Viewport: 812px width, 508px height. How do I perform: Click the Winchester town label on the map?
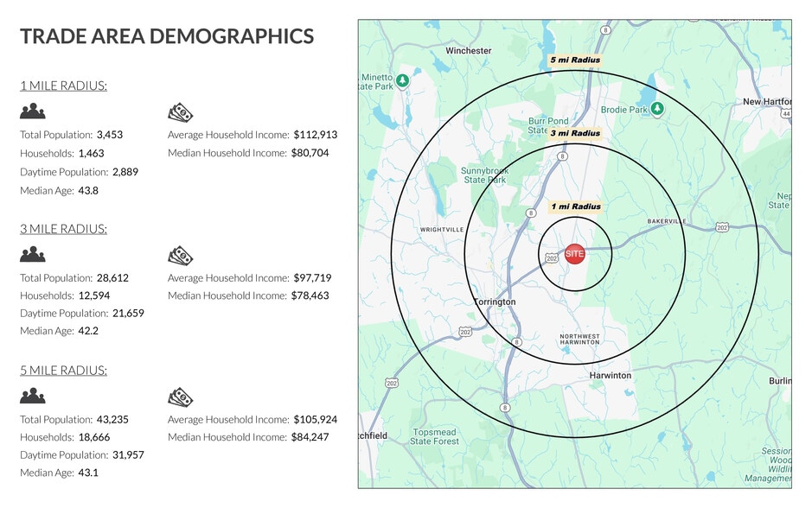(x=468, y=51)
